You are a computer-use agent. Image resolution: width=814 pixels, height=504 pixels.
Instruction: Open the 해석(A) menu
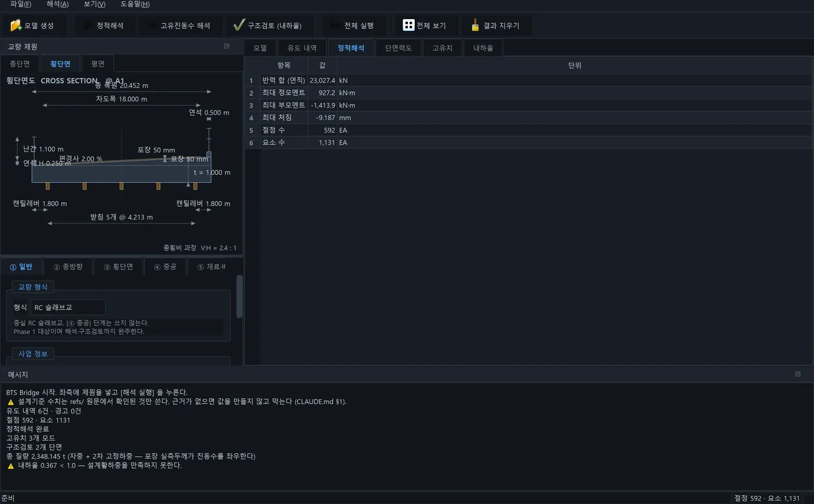pyautogui.click(x=58, y=4)
